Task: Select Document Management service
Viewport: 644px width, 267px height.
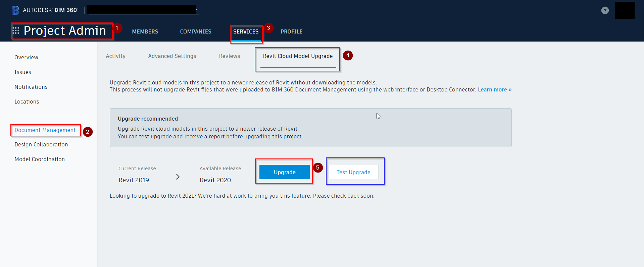Action: [x=45, y=130]
